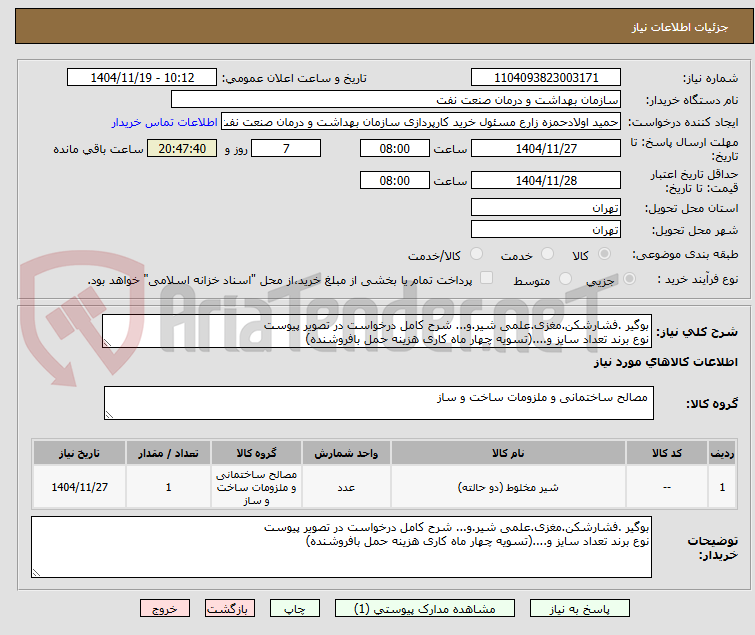The height and width of the screenshot is (635, 755).
Task: Select the کالا/خدمت radio button
Action: pyautogui.click(x=476, y=254)
